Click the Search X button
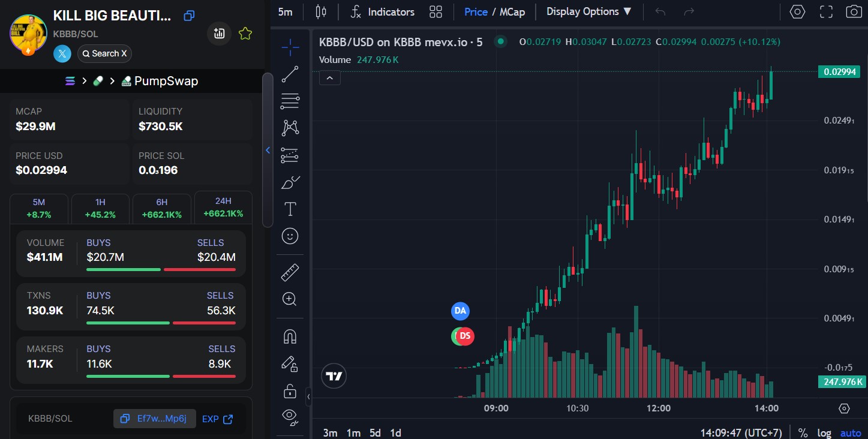The width and height of the screenshot is (868, 439). (104, 53)
